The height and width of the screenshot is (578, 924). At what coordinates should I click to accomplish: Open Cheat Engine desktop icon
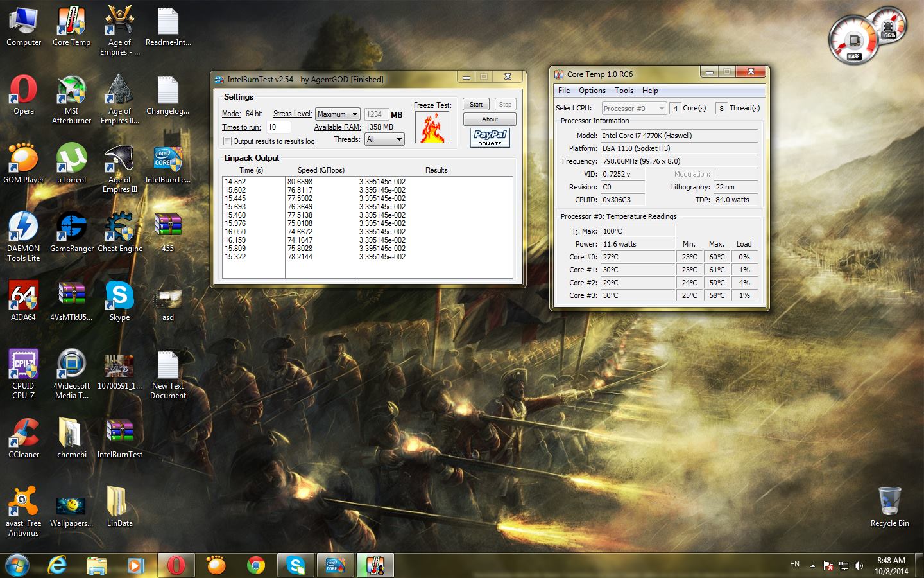coord(120,227)
